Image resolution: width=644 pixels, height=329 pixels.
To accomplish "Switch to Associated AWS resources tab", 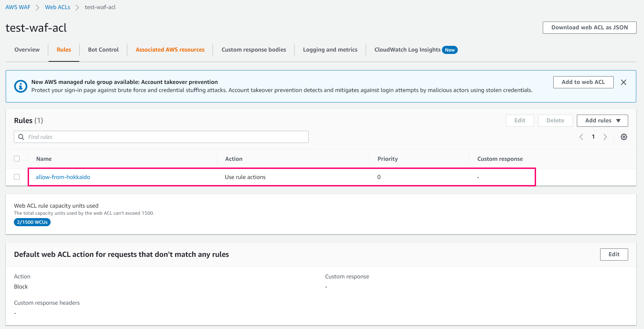I will tap(170, 50).
